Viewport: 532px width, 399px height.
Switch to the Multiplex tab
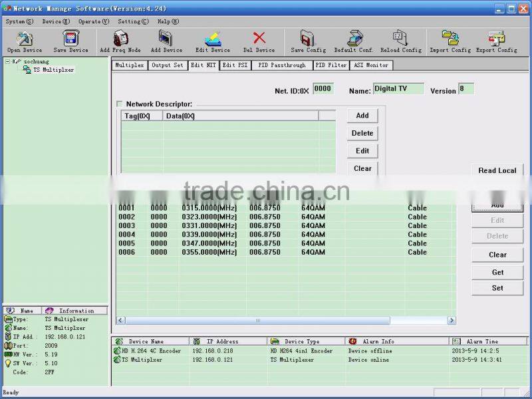point(130,65)
